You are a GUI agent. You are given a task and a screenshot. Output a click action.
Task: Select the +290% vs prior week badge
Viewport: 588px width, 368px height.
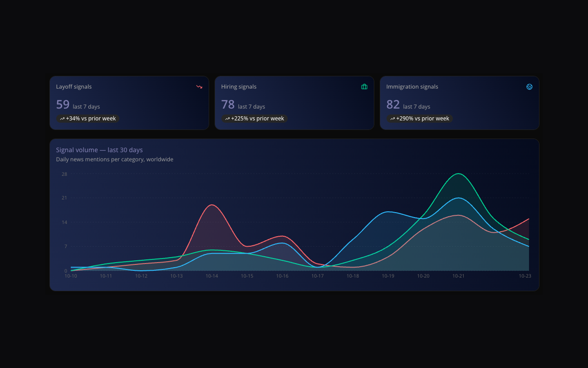420,119
